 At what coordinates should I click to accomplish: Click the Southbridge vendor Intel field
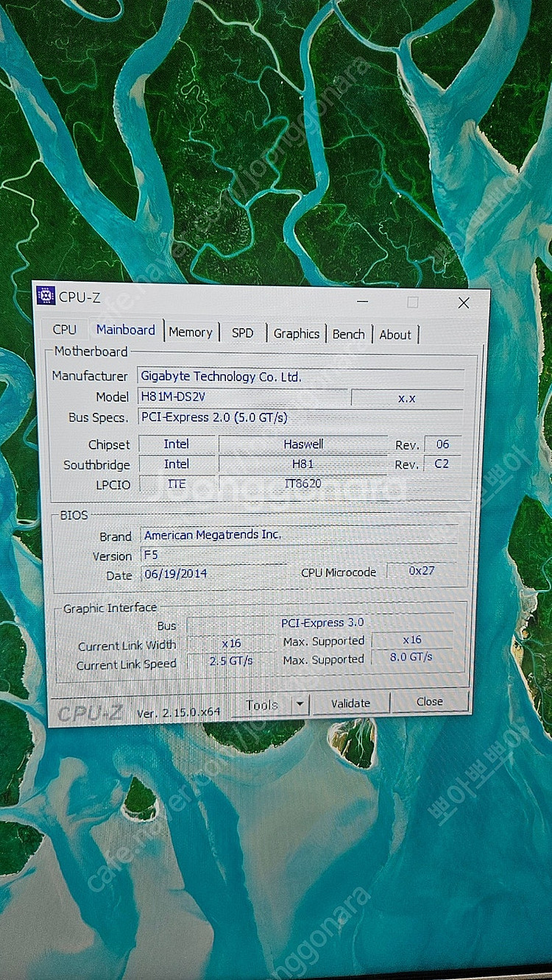coord(177,464)
